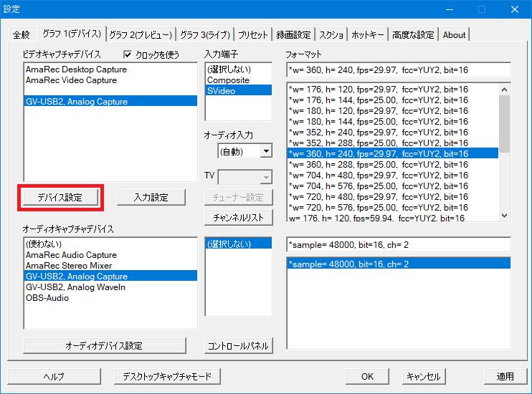Select AmaRec Audio Capture device
Viewport: 532px width, 394px height.
click(x=110, y=254)
